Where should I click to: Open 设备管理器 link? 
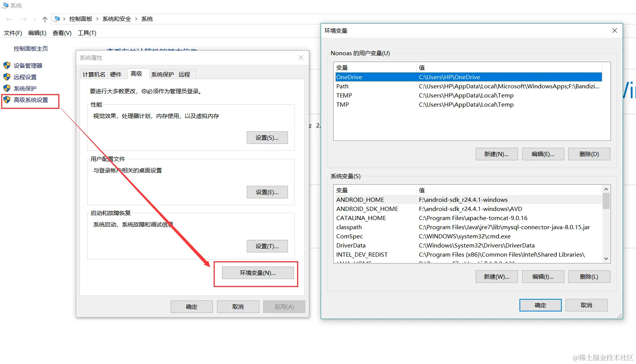point(28,65)
